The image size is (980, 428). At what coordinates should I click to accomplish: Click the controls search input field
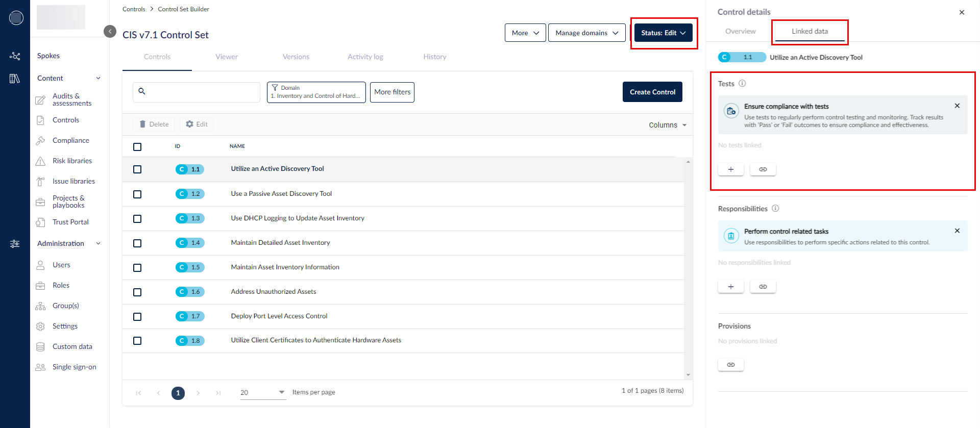pos(202,92)
